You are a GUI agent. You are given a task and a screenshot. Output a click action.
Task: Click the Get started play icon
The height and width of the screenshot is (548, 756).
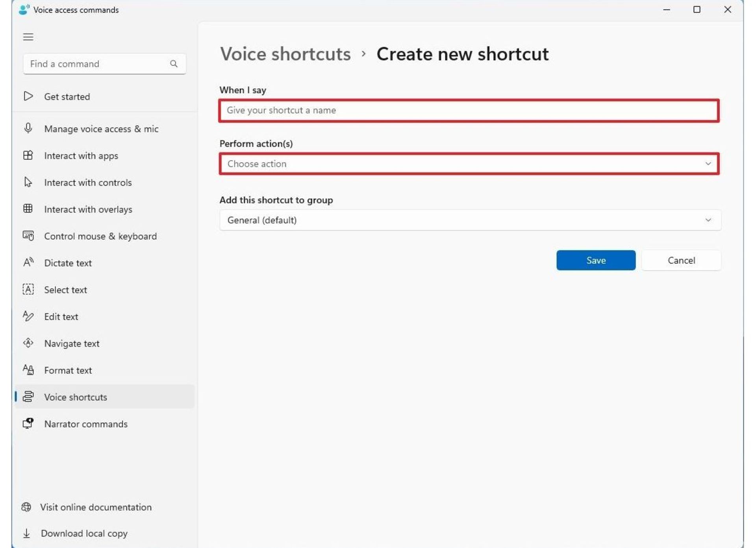point(28,96)
